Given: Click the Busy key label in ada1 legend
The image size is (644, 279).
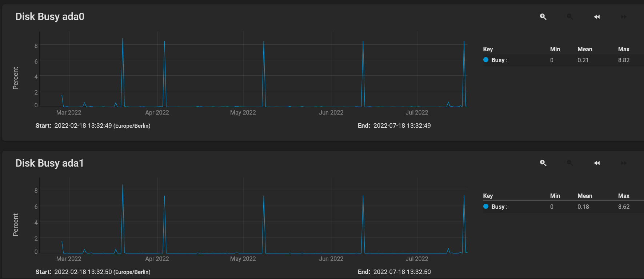Looking at the screenshot, I should click(x=499, y=207).
